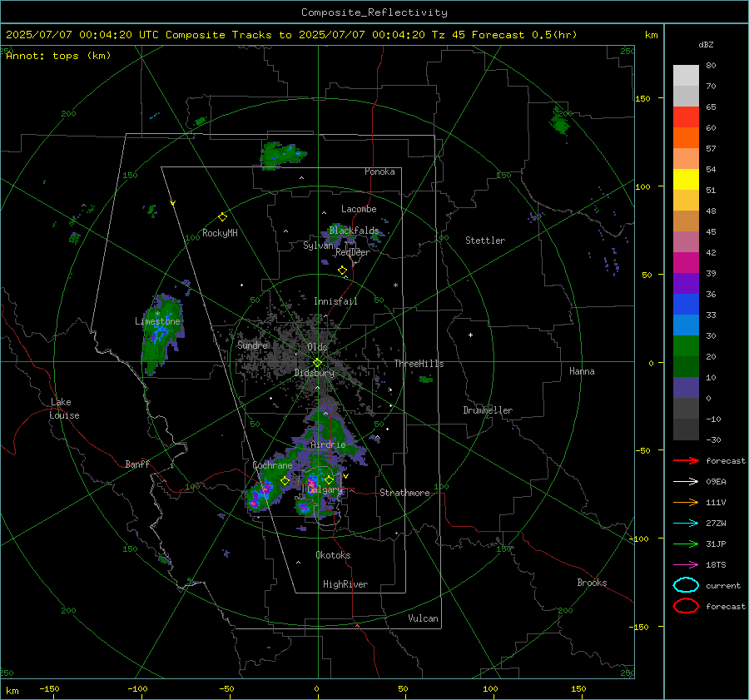Image resolution: width=749 pixels, height=700 pixels.
Task: Click the Hanna town label
Action: [582, 371]
